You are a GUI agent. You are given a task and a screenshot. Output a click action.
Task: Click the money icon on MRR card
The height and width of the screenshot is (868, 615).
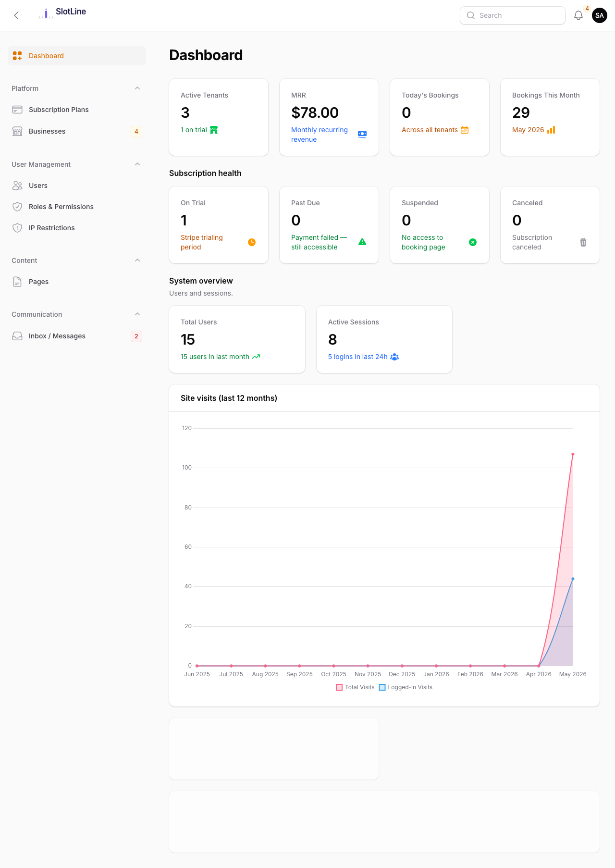pyautogui.click(x=362, y=135)
